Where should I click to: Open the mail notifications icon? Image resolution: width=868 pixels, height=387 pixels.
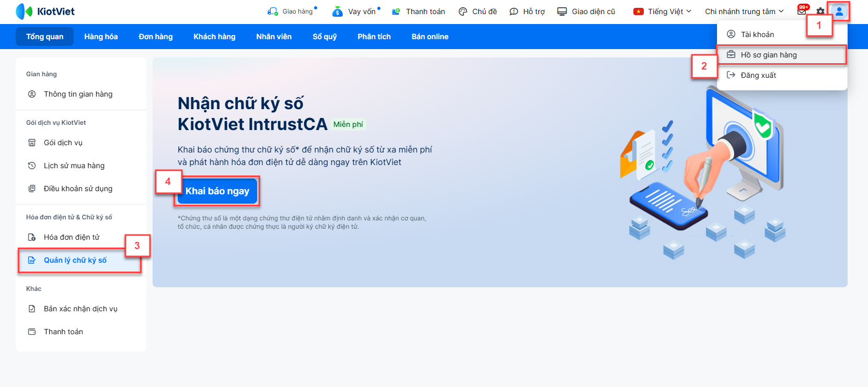click(802, 10)
